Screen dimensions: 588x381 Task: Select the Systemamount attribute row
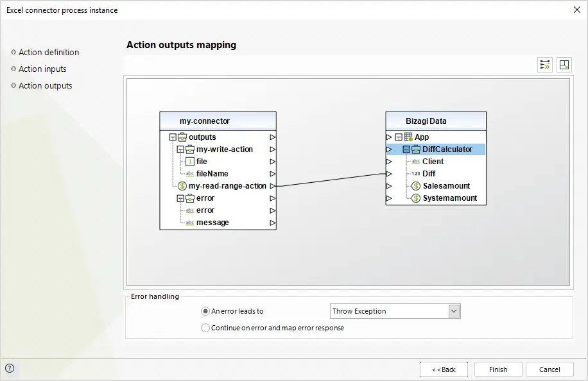point(449,198)
